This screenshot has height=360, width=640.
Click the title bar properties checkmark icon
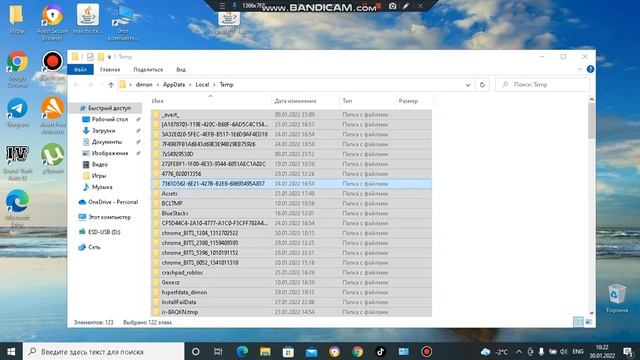(x=90, y=57)
